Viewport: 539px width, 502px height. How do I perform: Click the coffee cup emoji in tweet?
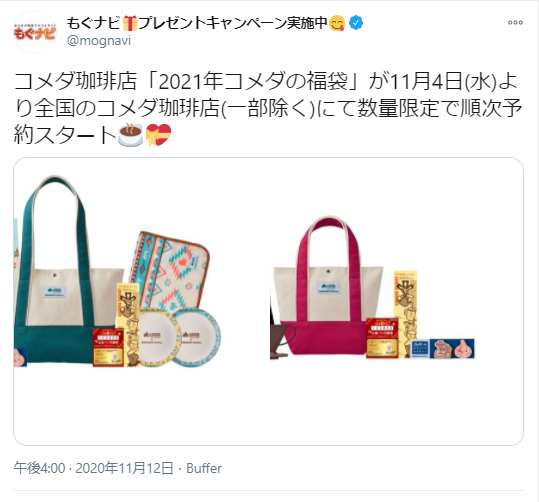pyautogui.click(x=130, y=135)
